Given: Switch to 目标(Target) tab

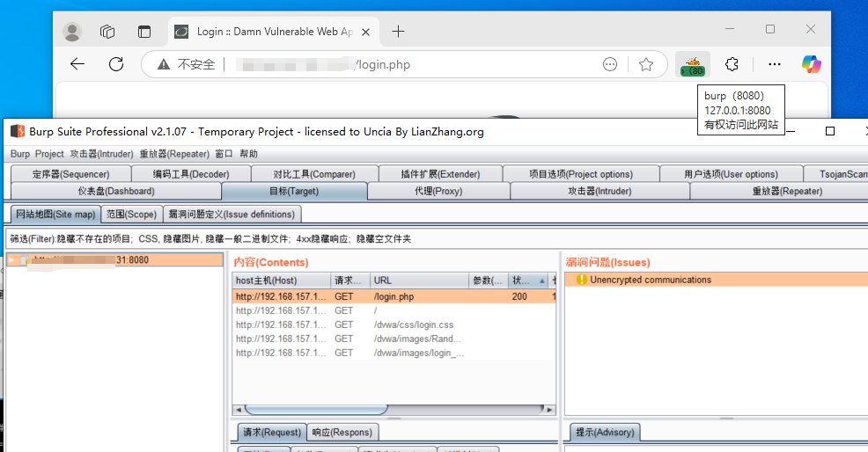Looking at the screenshot, I should coord(294,191).
